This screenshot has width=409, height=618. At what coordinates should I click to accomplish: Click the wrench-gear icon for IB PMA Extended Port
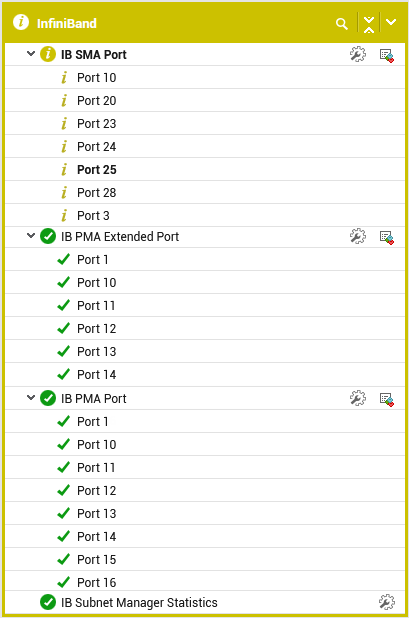pyautogui.click(x=357, y=236)
